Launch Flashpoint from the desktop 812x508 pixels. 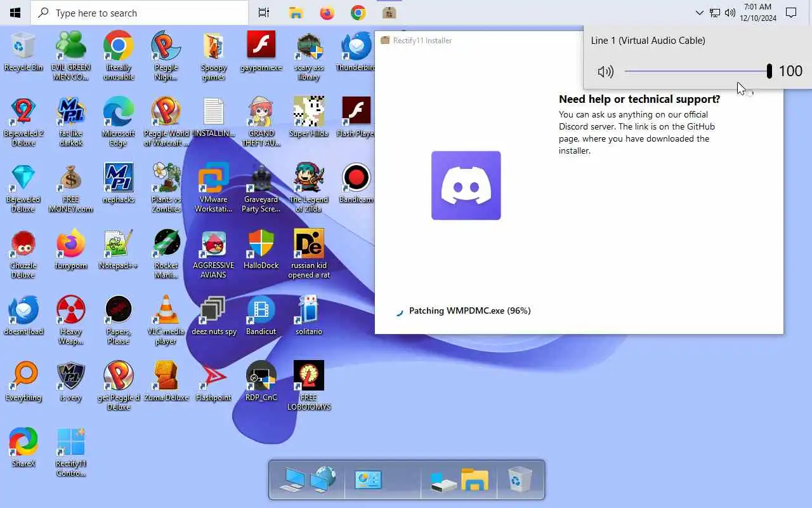(x=214, y=382)
